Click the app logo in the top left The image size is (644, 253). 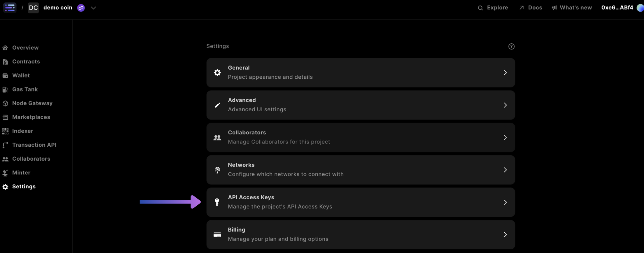(10, 7)
